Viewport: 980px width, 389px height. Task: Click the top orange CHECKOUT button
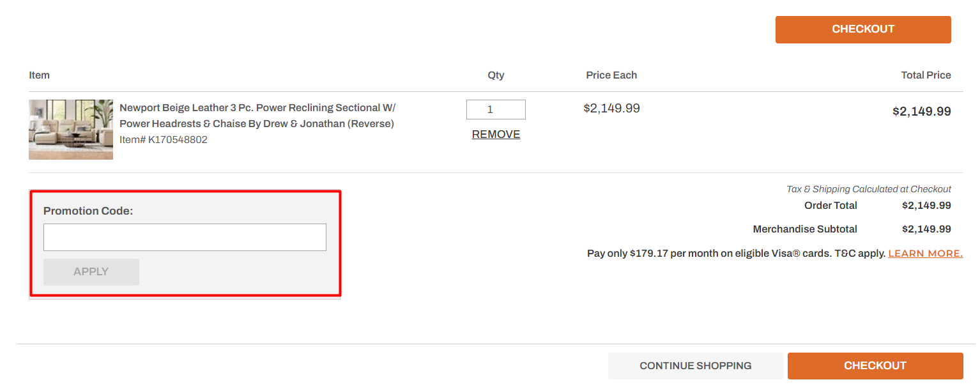(863, 29)
